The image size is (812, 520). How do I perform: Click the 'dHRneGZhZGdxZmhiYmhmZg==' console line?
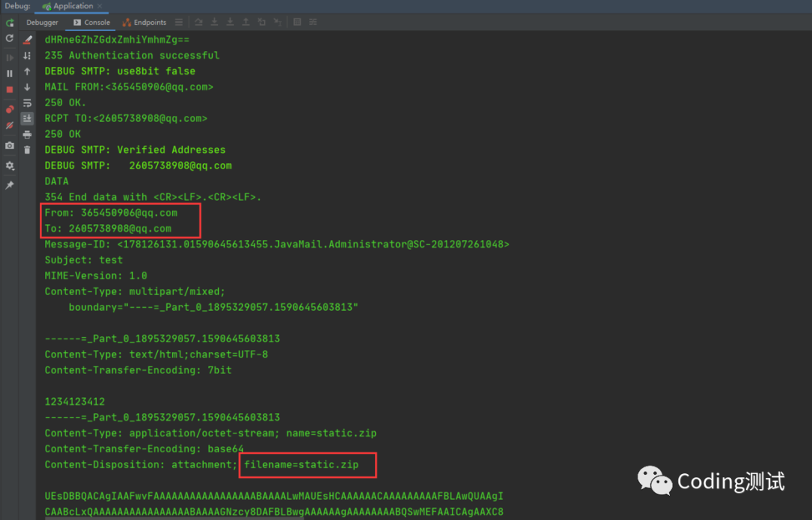117,40
